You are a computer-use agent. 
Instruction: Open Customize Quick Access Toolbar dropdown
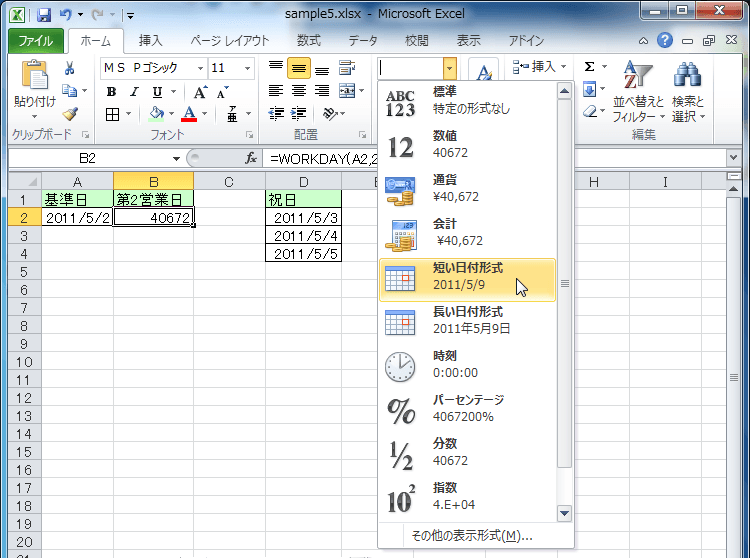pos(130,16)
